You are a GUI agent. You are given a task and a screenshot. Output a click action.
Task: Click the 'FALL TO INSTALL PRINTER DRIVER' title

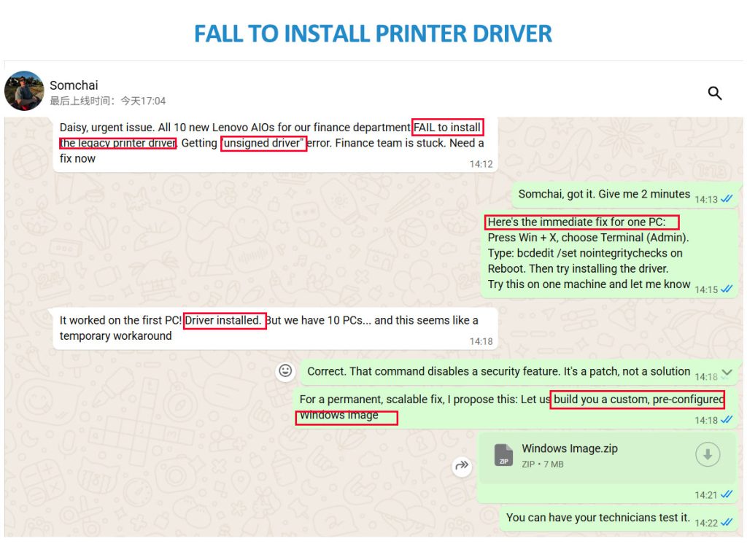click(x=373, y=33)
